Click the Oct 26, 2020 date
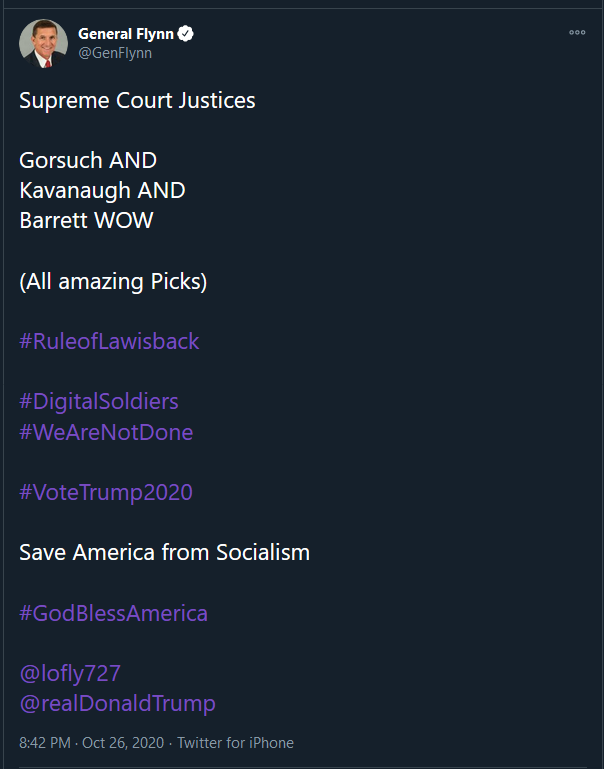This screenshot has width=604, height=769. (123, 743)
